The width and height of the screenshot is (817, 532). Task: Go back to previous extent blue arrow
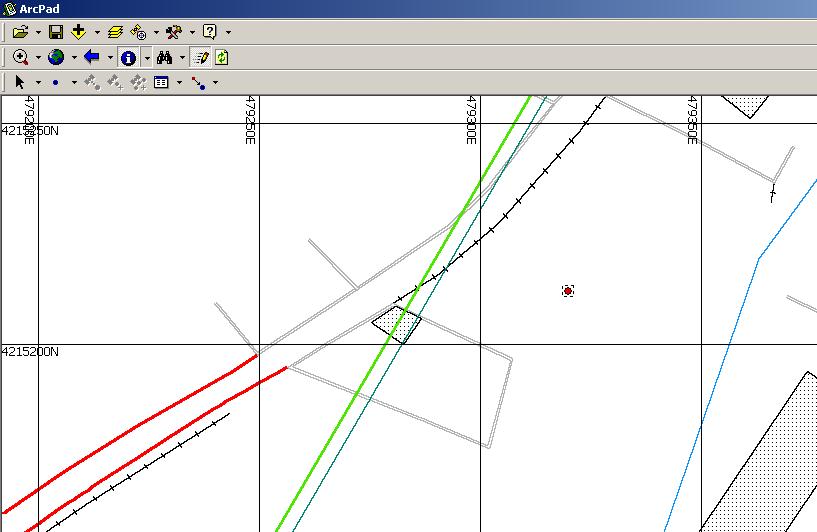92,57
